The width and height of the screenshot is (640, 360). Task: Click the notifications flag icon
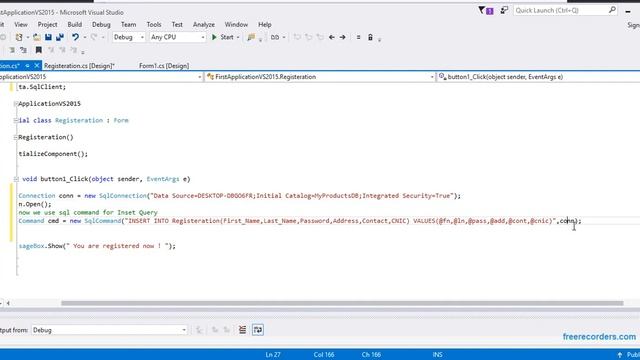[x=485, y=11]
